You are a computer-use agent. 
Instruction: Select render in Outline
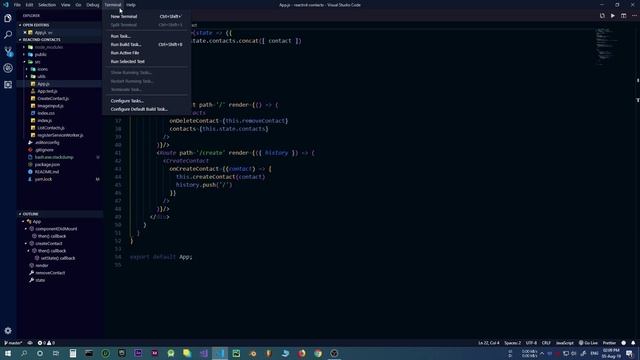point(42,265)
